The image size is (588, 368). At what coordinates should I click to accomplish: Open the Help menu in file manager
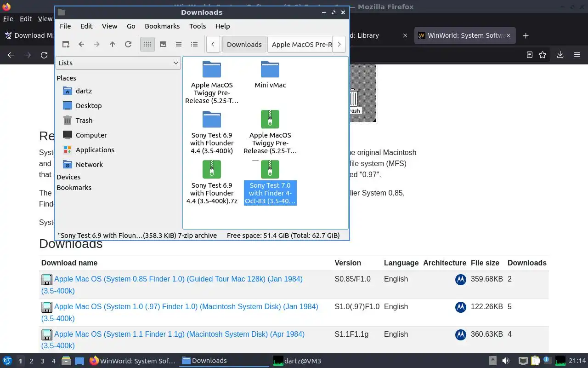coord(222,26)
